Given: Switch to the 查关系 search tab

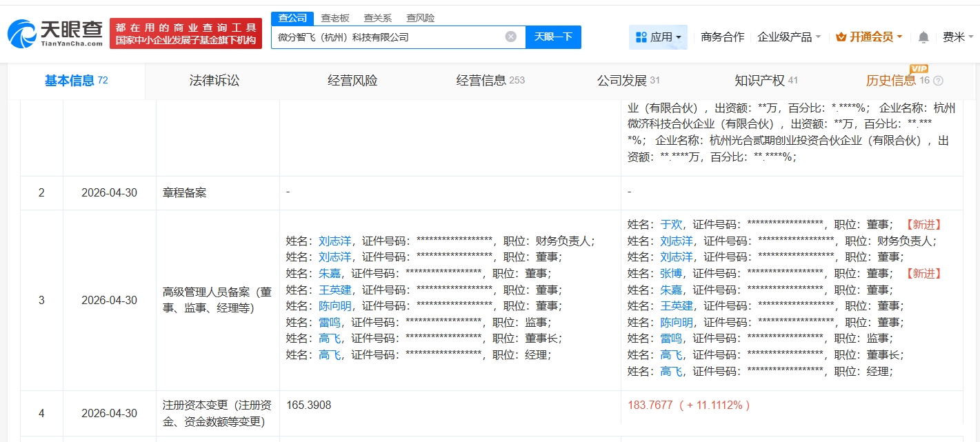Looking at the screenshot, I should click(x=378, y=18).
